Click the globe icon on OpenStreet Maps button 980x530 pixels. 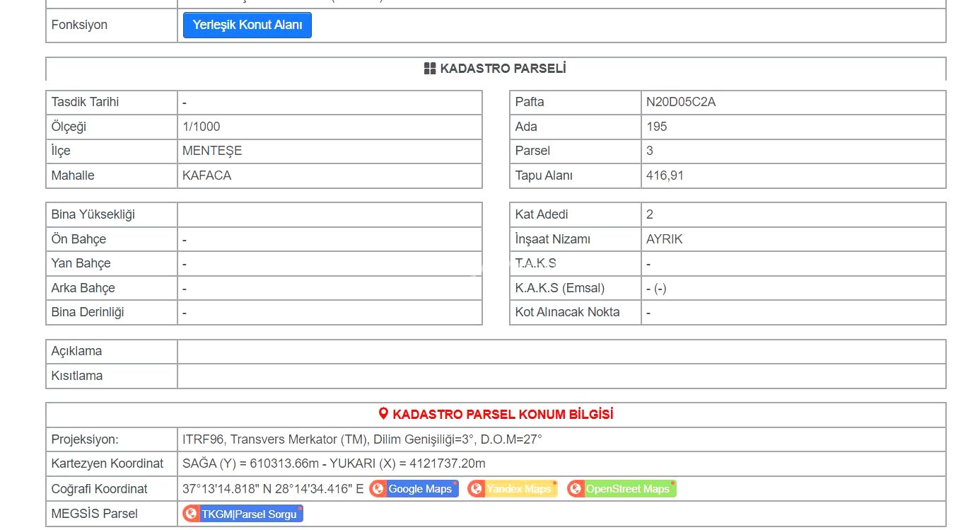pyautogui.click(x=576, y=489)
